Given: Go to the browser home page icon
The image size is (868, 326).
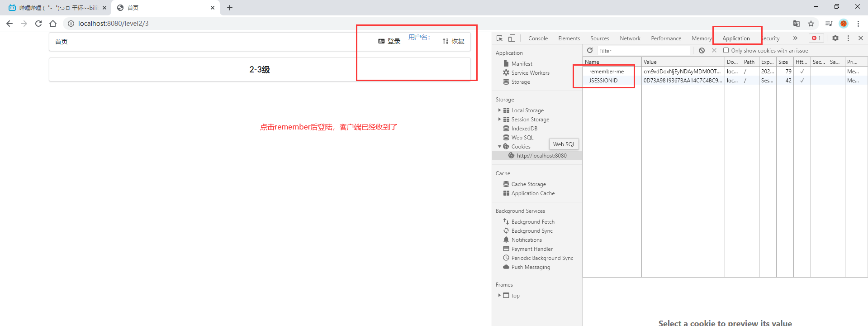Looking at the screenshot, I should [53, 24].
